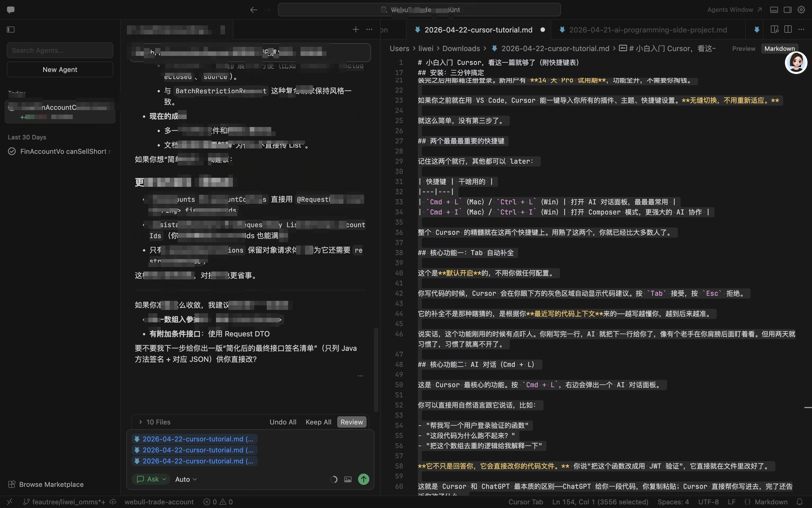
Task: Open the Downloads breadcrumb segment
Action: (x=461, y=48)
